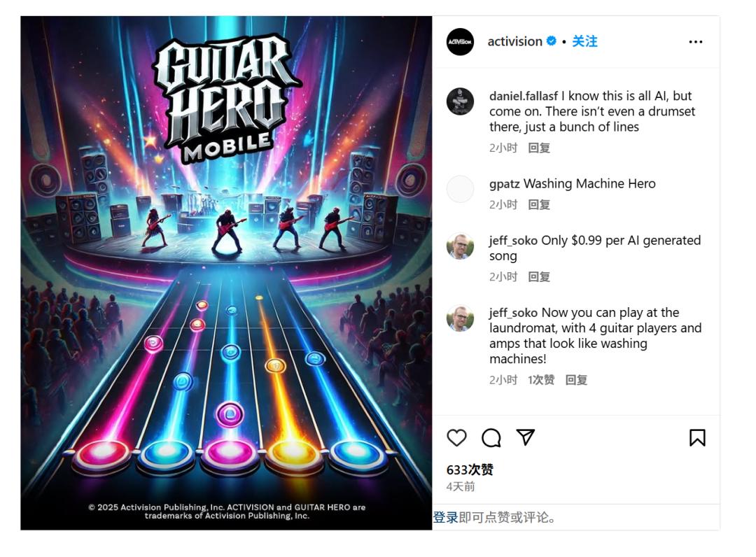Click the blue verified badge next to activision
756x557 pixels.
pos(552,41)
